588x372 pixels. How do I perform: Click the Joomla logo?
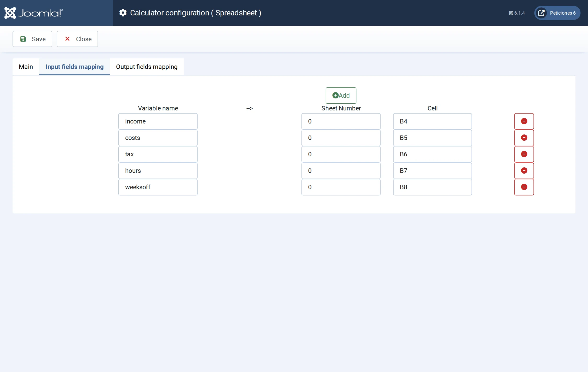click(x=34, y=13)
